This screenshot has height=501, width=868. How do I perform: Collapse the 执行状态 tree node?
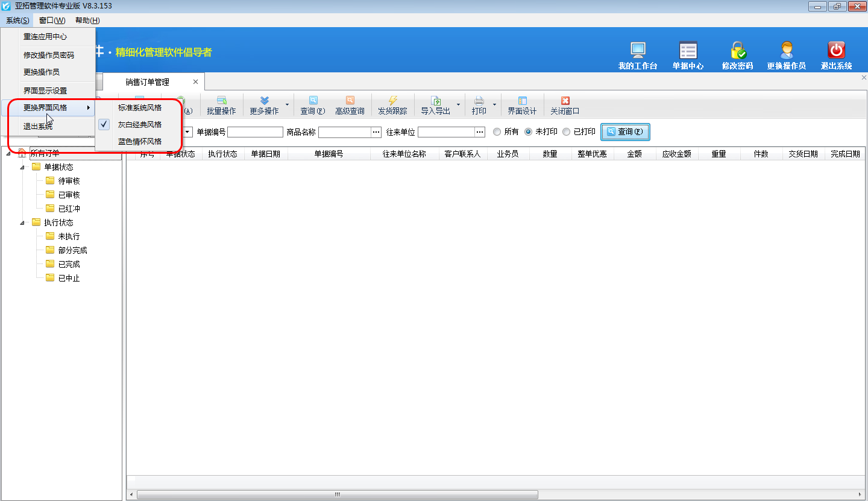[x=23, y=223]
